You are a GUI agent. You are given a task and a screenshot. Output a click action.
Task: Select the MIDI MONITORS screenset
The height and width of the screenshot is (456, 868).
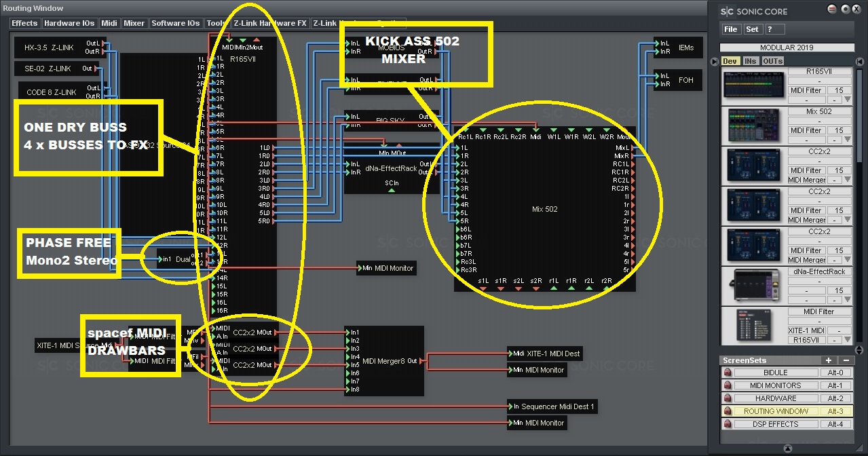click(775, 385)
